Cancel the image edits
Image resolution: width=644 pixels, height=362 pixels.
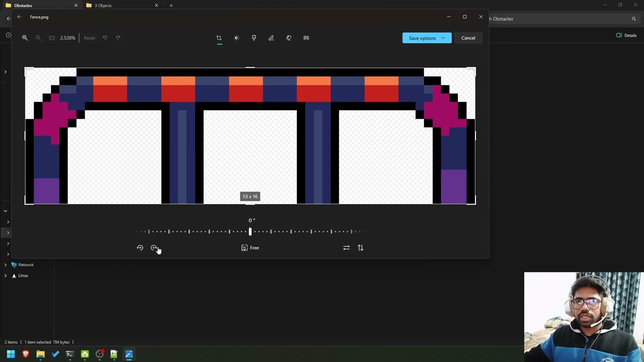click(468, 38)
